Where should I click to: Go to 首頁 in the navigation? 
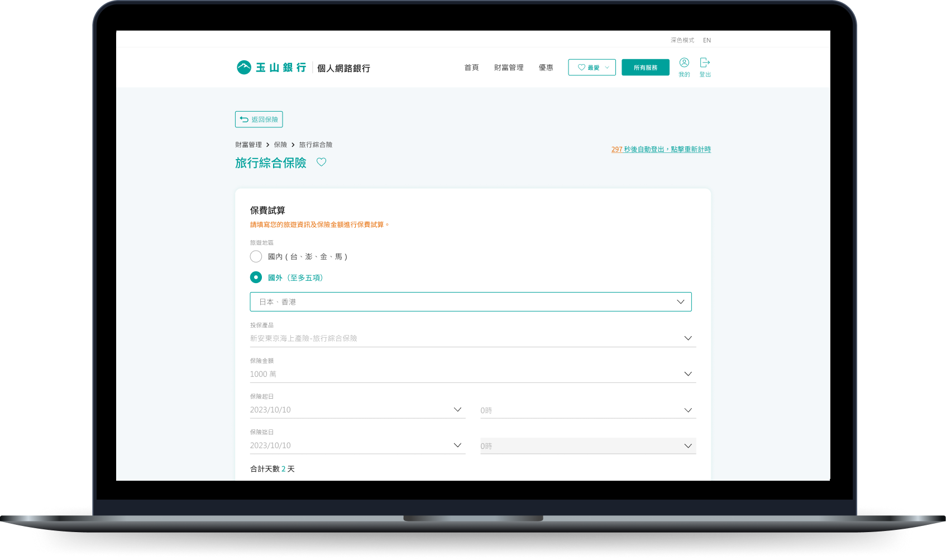[x=471, y=68]
